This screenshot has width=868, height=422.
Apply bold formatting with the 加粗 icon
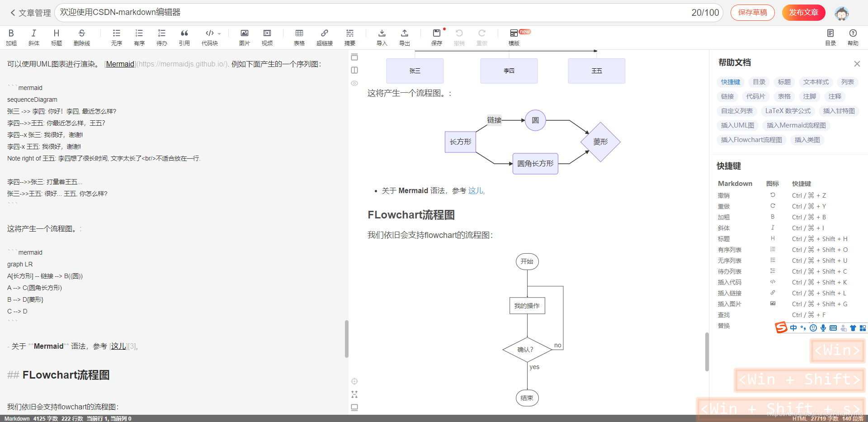pyautogui.click(x=11, y=37)
